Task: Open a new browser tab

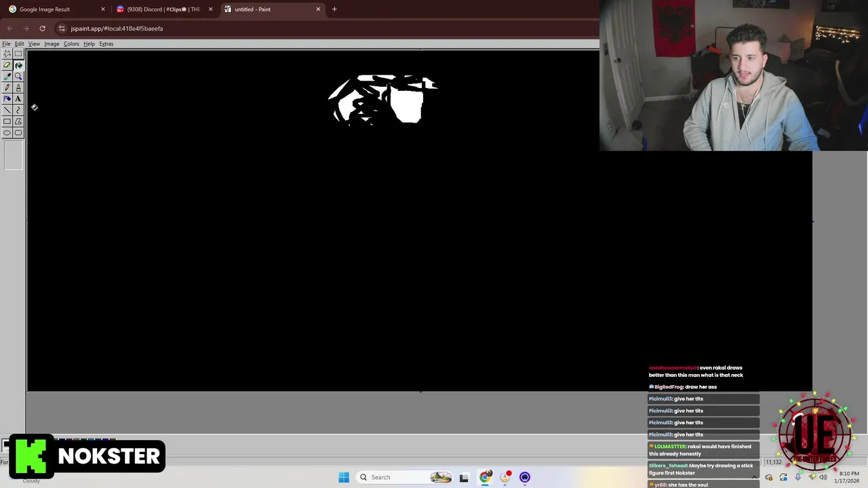Action: [x=334, y=9]
